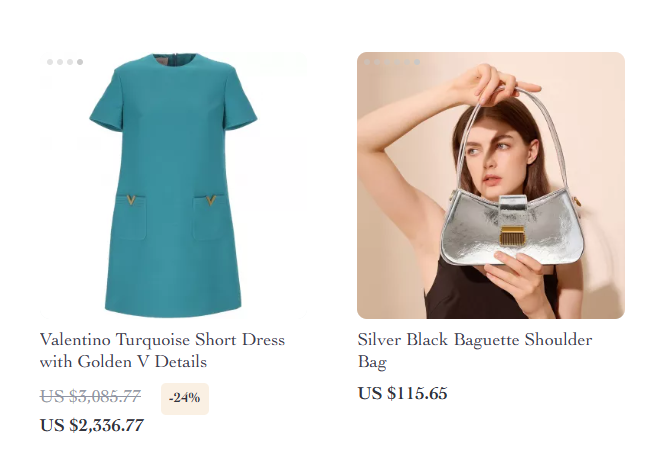Select fourth carousel dot on bag image

pyautogui.click(x=397, y=62)
